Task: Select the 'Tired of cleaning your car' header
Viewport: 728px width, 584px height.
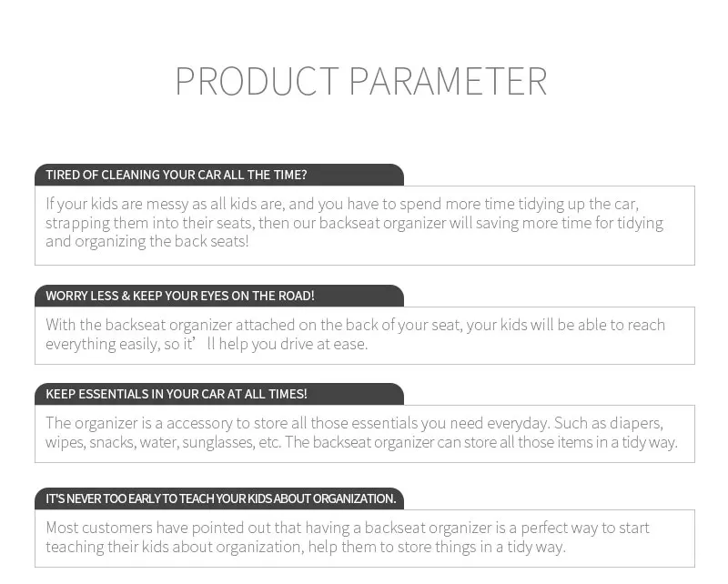Action: (177, 175)
